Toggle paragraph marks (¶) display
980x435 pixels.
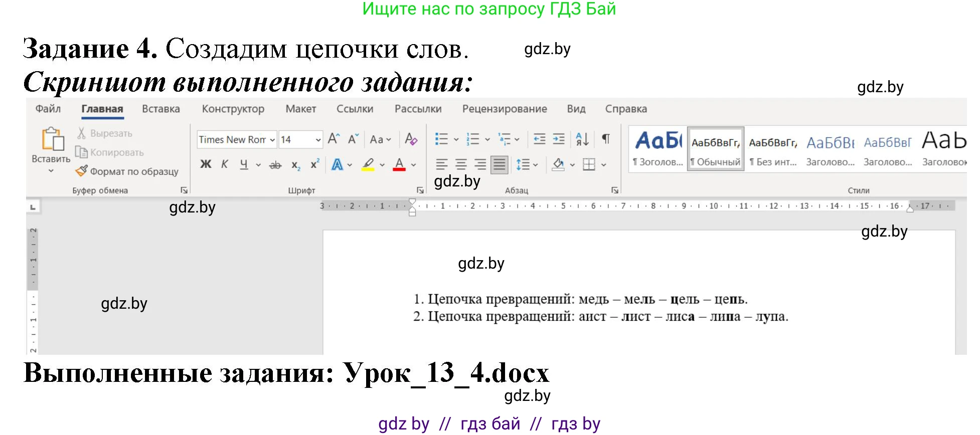pos(606,139)
